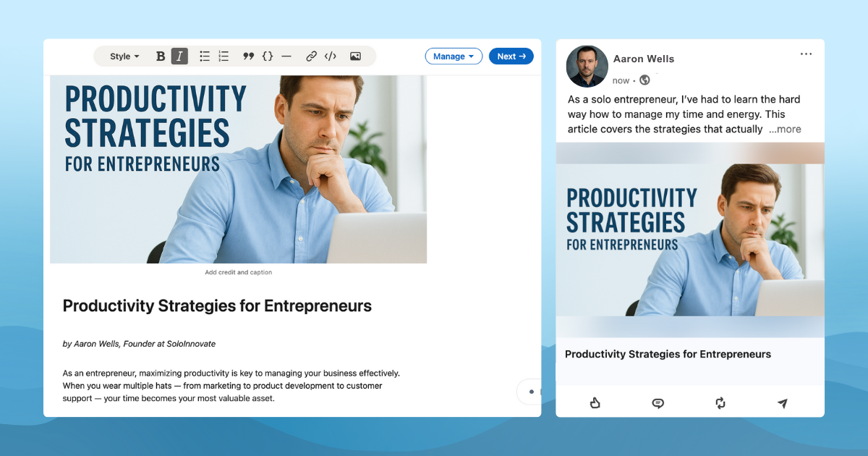Insert a numbered list
The height and width of the screenshot is (456, 868).
tap(224, 56)
